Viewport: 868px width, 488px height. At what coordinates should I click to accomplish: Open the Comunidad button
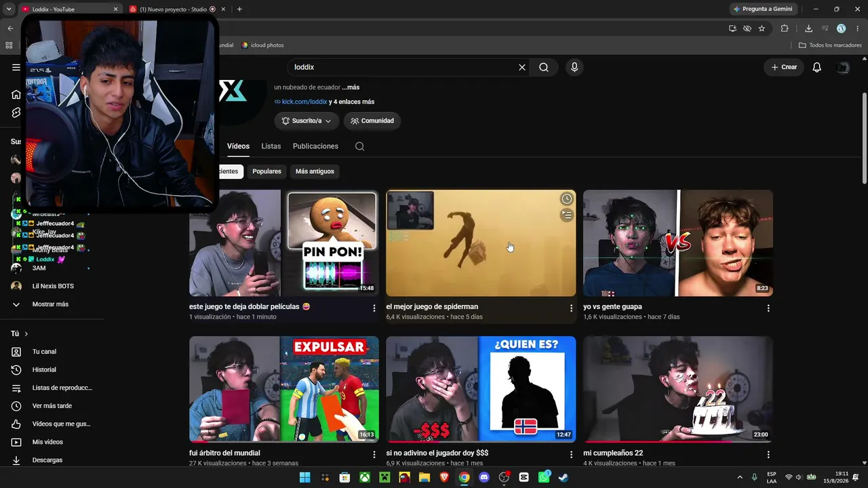point(372,121)
